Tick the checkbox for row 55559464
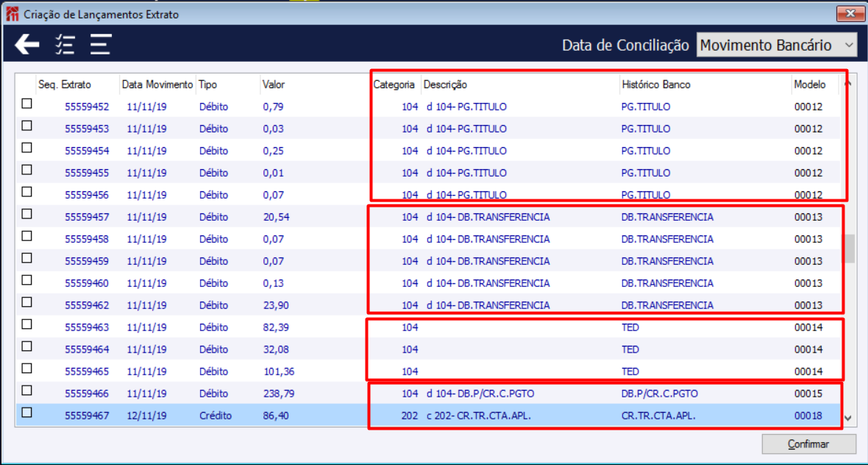Viewport: 868px width, 465px height. [26, 346]
